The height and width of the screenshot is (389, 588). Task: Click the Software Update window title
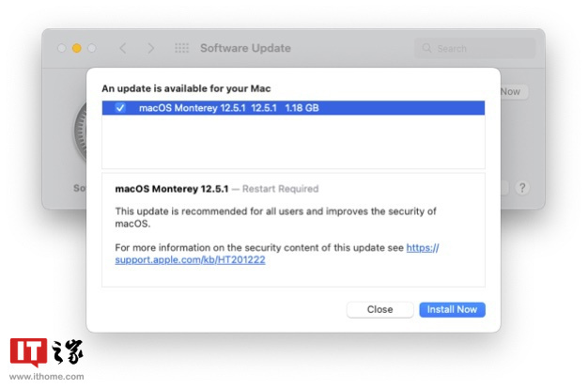(245, 48)
